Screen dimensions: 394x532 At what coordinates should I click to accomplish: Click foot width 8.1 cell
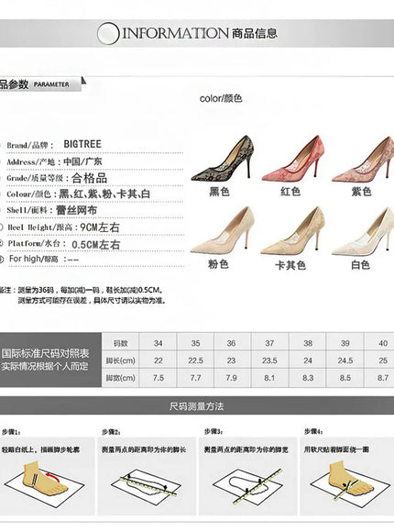[x=269, y=378]
